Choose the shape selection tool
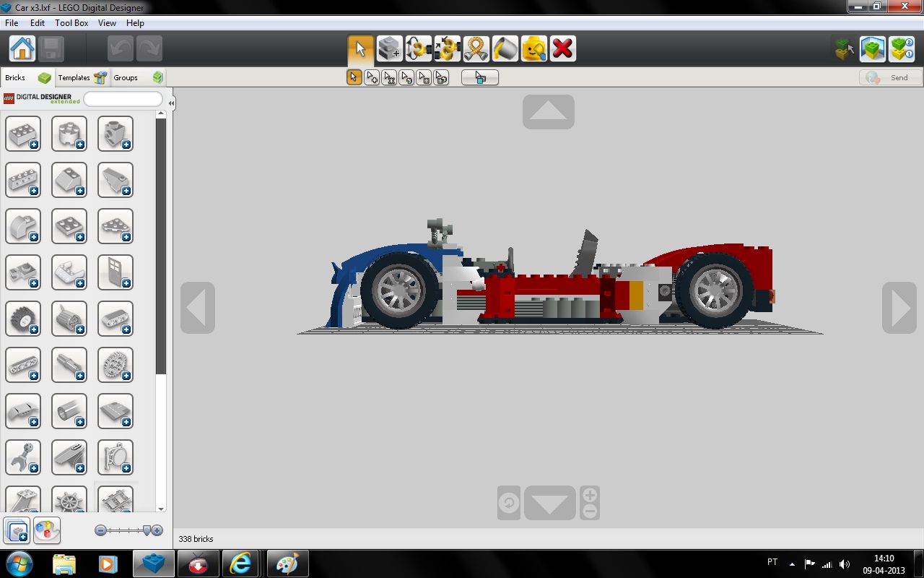 coord(424,77)
